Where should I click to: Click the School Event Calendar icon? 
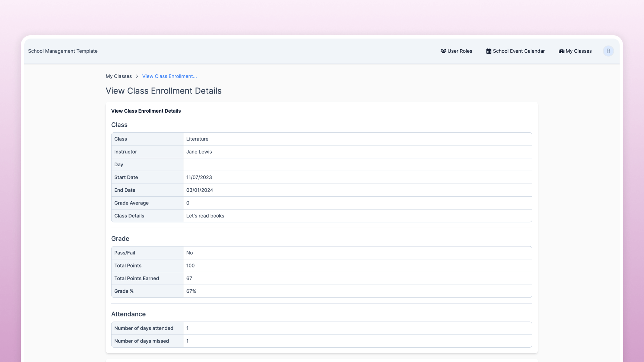tap(489, 51)
